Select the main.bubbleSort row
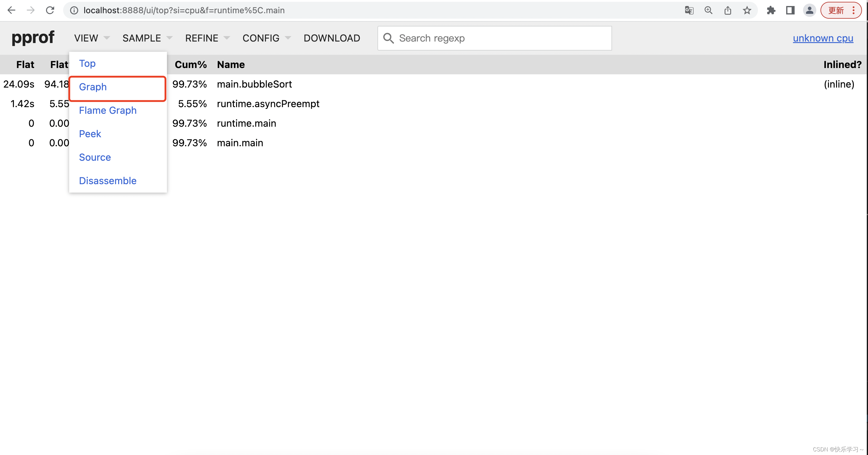 pos(254,84)
